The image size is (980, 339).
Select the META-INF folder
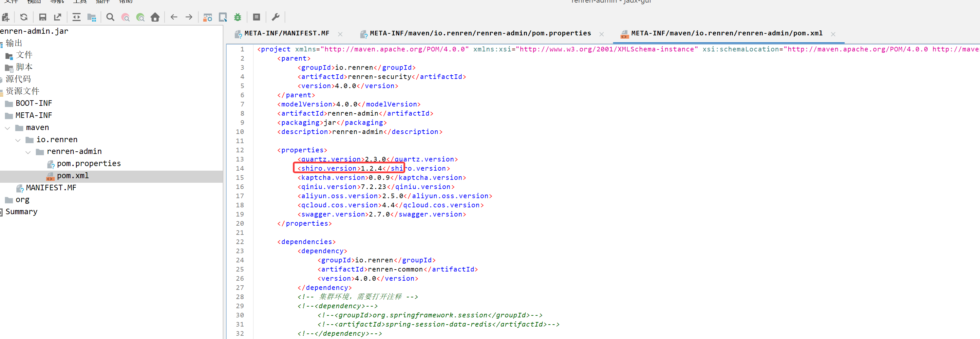coord(34,115)
